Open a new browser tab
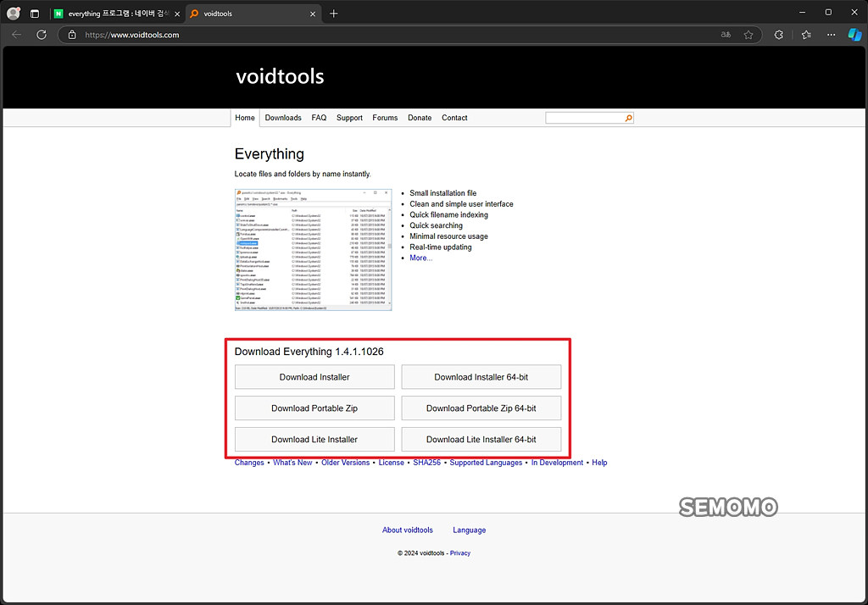This screenshot has width=868, height=605. pyautogui.click(x=334, y=14)
